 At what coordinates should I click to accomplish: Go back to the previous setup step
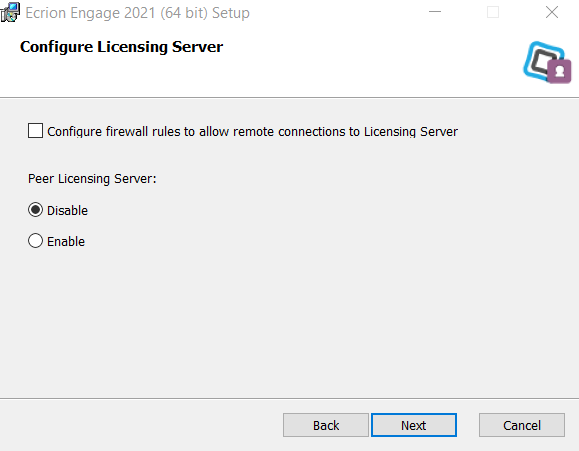tap(326, 425)
